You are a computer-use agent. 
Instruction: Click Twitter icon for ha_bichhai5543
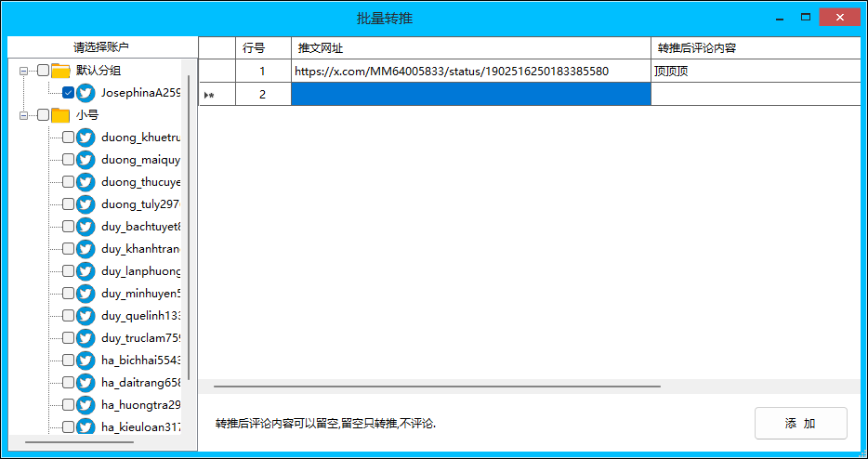coord(85,361)
